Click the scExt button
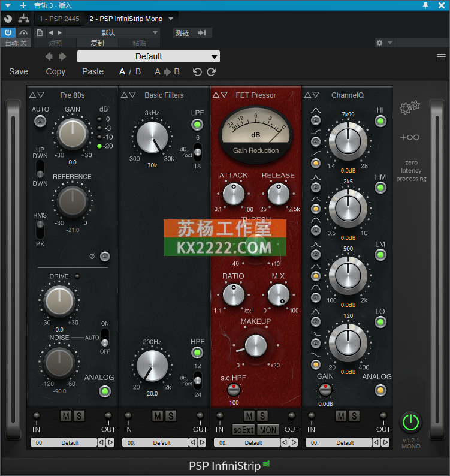The image size is (450, 476). coord(243,430)
